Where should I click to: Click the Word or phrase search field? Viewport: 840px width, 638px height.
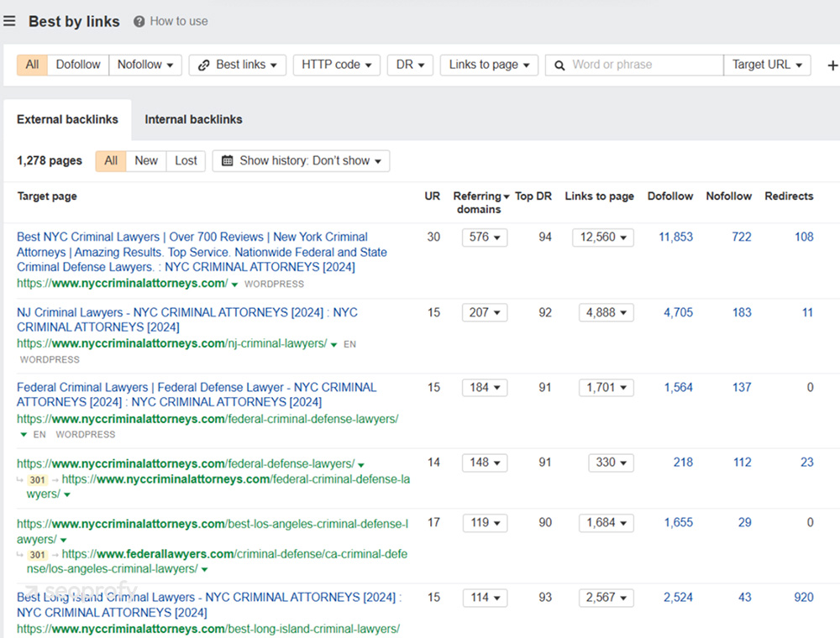pyautogui.click(x=634, y=65)
